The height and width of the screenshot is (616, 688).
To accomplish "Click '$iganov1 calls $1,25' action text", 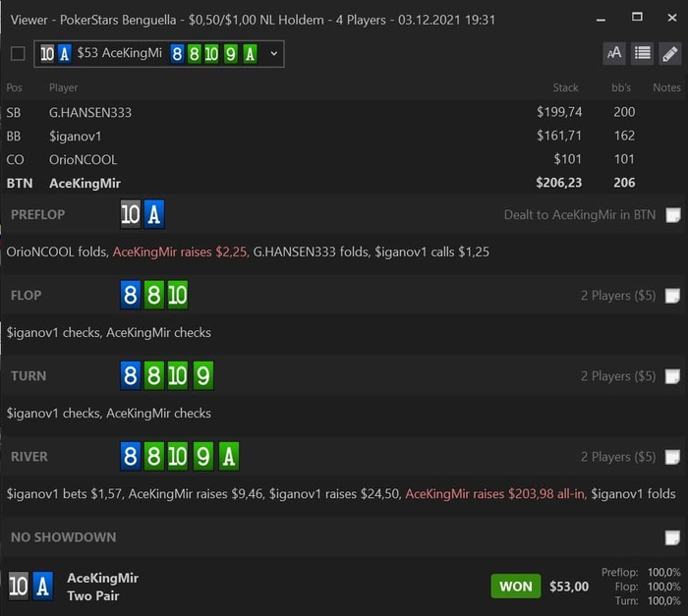I will click(431, 252).
